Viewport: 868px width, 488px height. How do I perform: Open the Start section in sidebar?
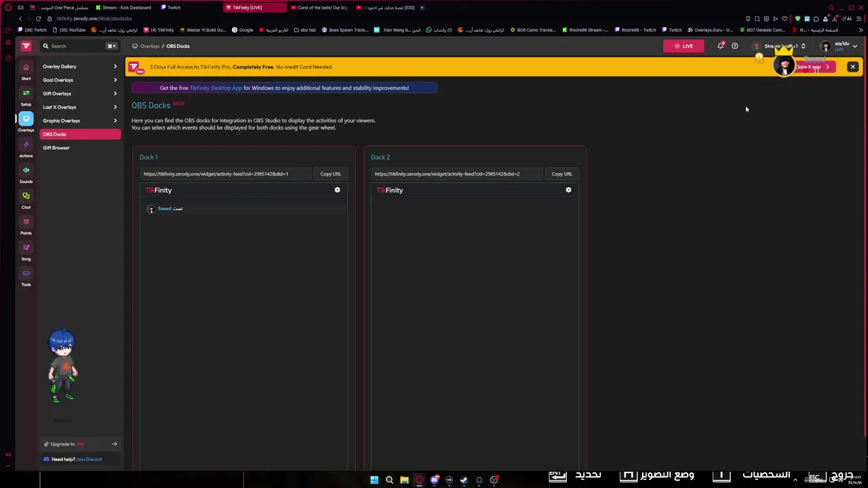pyautogui.click(x=26, y=70)
